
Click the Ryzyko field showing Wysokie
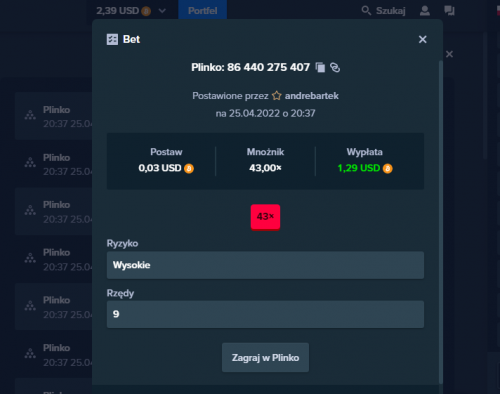[265, 265]
